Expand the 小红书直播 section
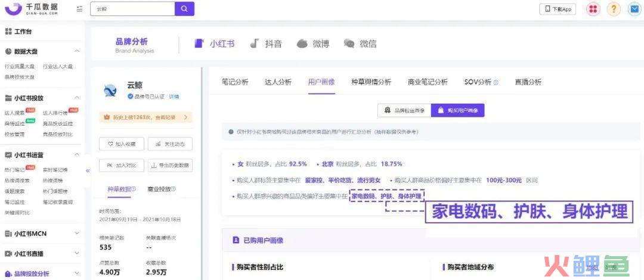 [x=77, y=253]
